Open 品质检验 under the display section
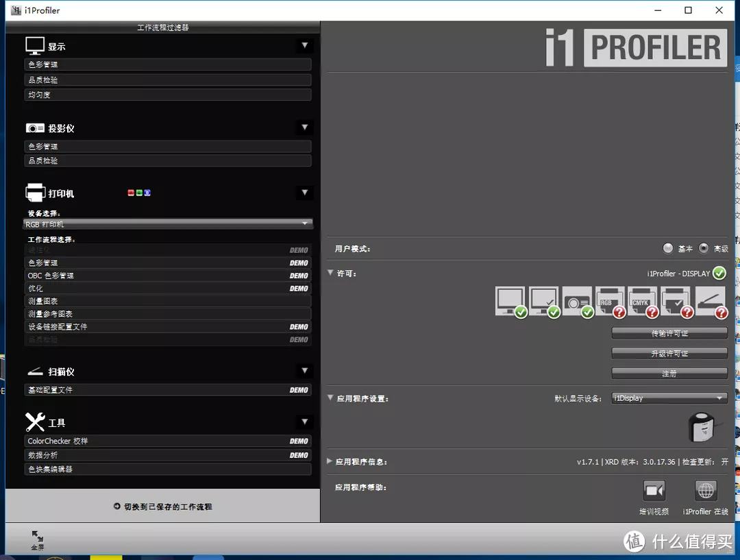Screen dimensions: 740x560 pos(168,80)
